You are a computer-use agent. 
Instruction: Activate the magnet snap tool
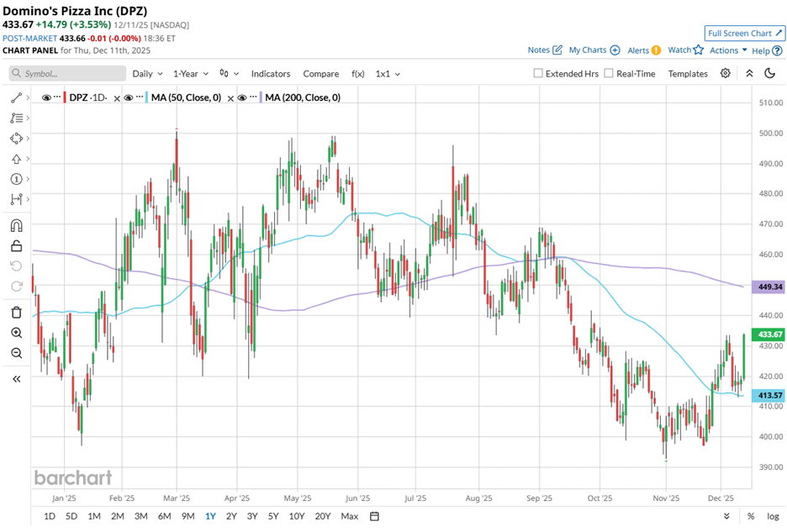click(x=16, y=225)
